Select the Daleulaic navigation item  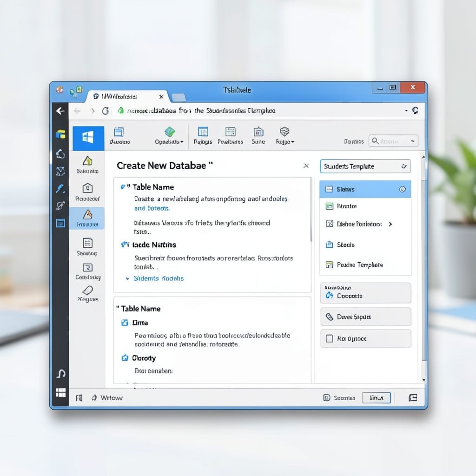point(87,165)
